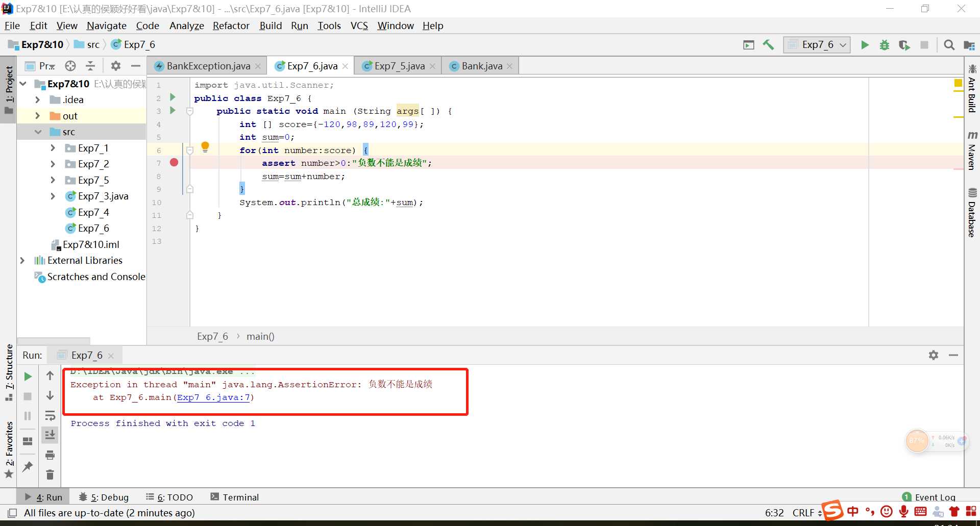Close the Exp7_6.java editor tab
Viewport: 980px width, 526px height.
pos(346,66)
